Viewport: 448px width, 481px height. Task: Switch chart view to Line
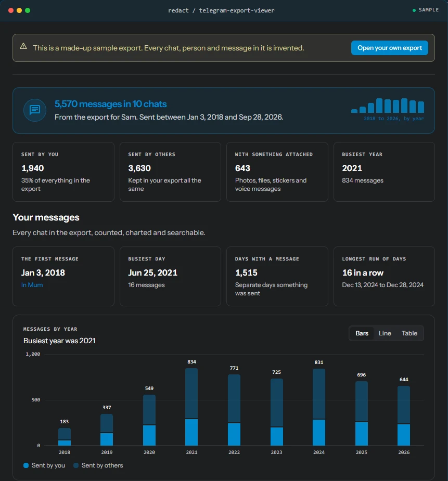coord(385,333)
